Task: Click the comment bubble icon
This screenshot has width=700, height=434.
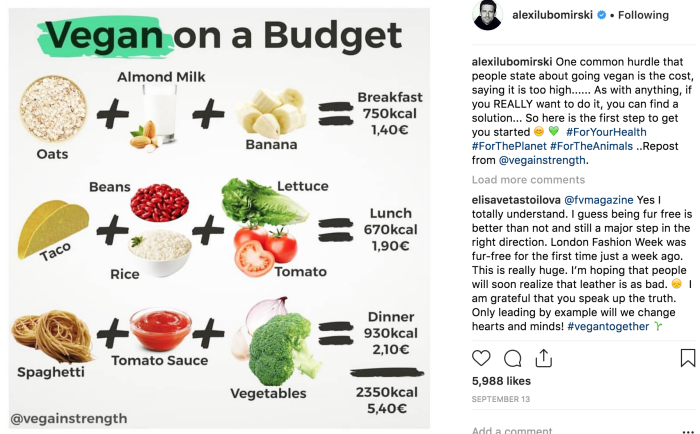Action: point(513,358)
